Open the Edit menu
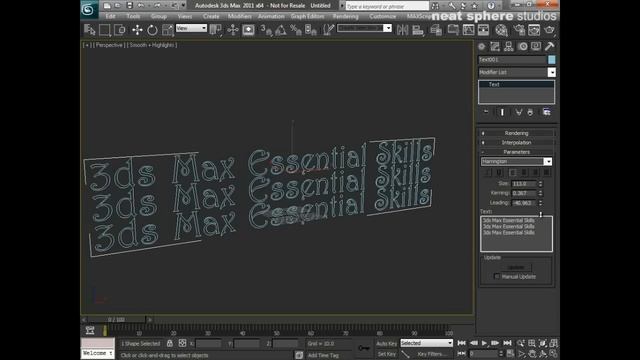The width and height of the screenshot is (640, 360). click(x=111, y=16)
